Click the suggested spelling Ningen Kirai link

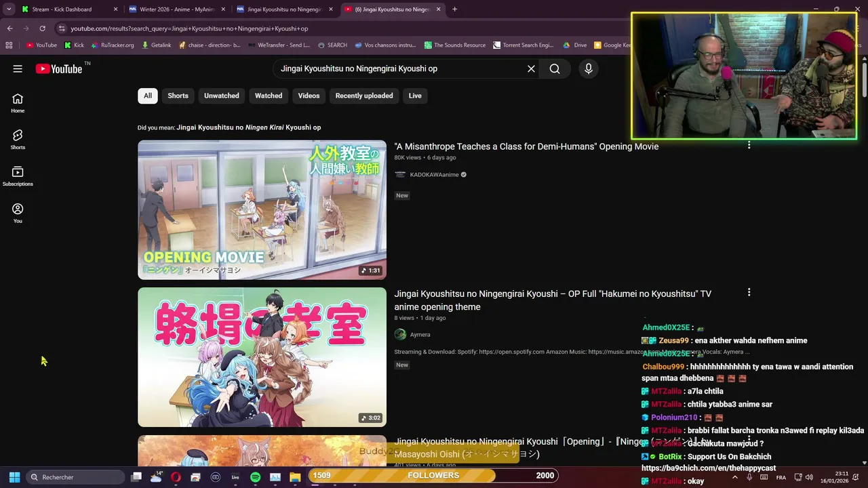point(249,127)
